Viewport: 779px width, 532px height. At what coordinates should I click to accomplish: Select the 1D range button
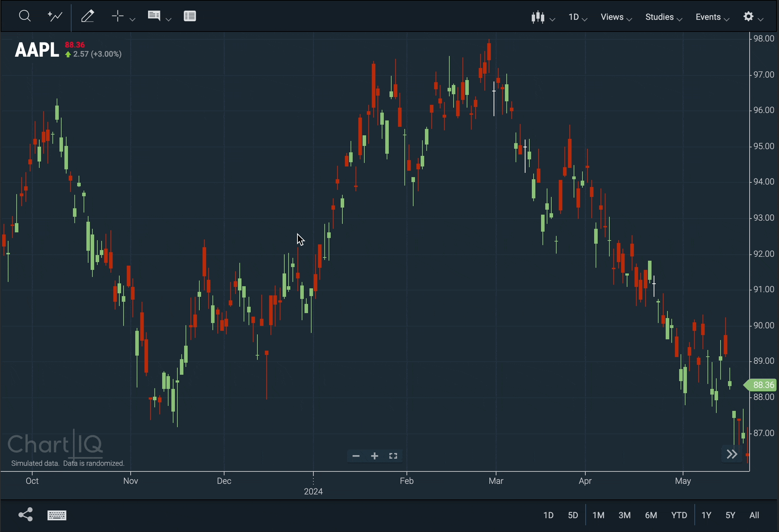[548, 515]
